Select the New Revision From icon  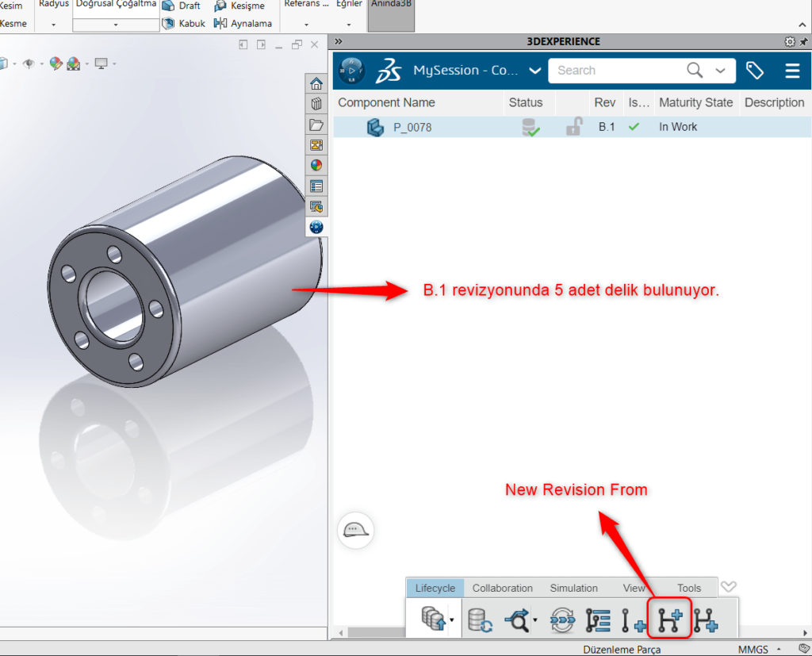(x=669, y=619)
